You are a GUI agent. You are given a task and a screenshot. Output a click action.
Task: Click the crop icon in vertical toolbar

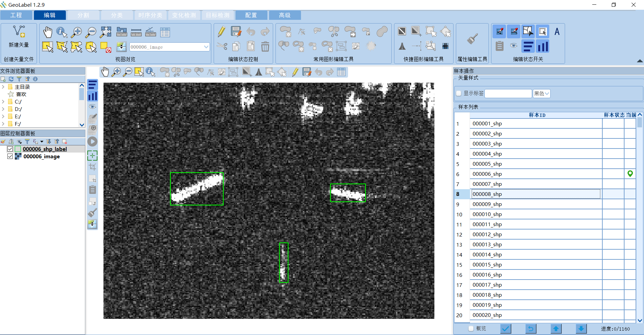click(92, 167)
